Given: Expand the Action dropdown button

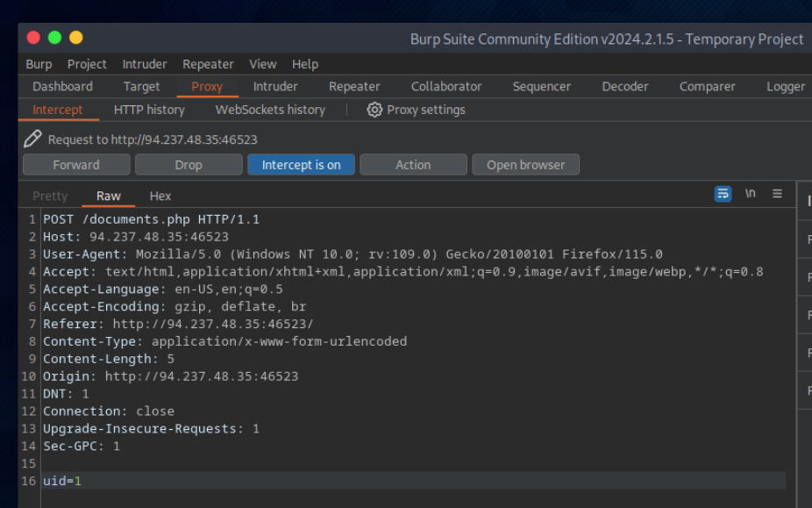Looking at the screenshot, I should pos(413,165).
